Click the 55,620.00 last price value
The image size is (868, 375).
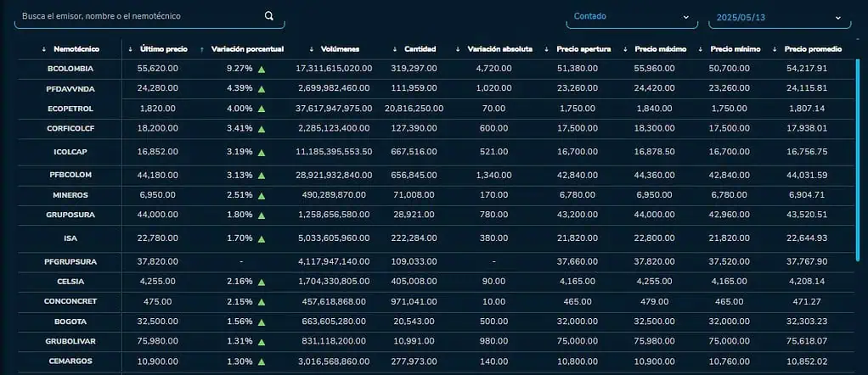coord(158,69)
